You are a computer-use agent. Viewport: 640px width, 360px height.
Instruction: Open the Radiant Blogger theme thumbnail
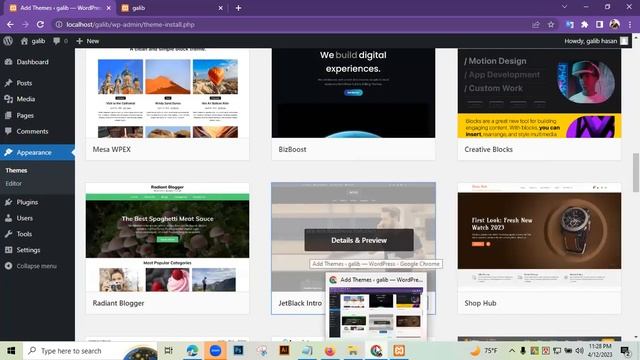point(167,238)
